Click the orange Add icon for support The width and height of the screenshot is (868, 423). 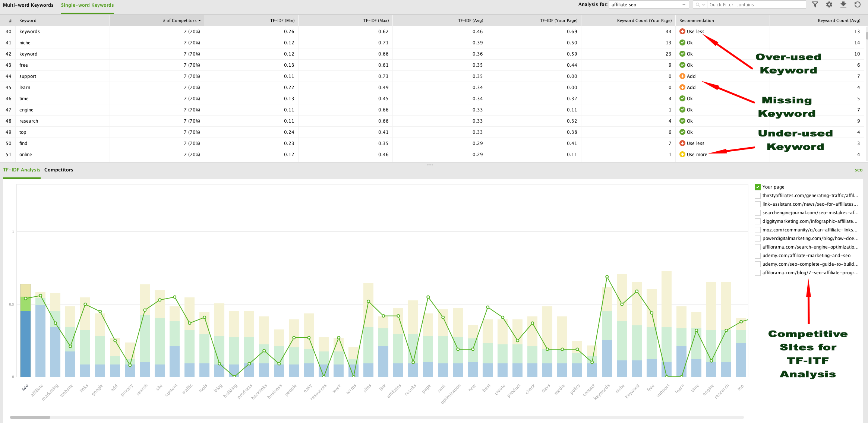coord(682,76)
